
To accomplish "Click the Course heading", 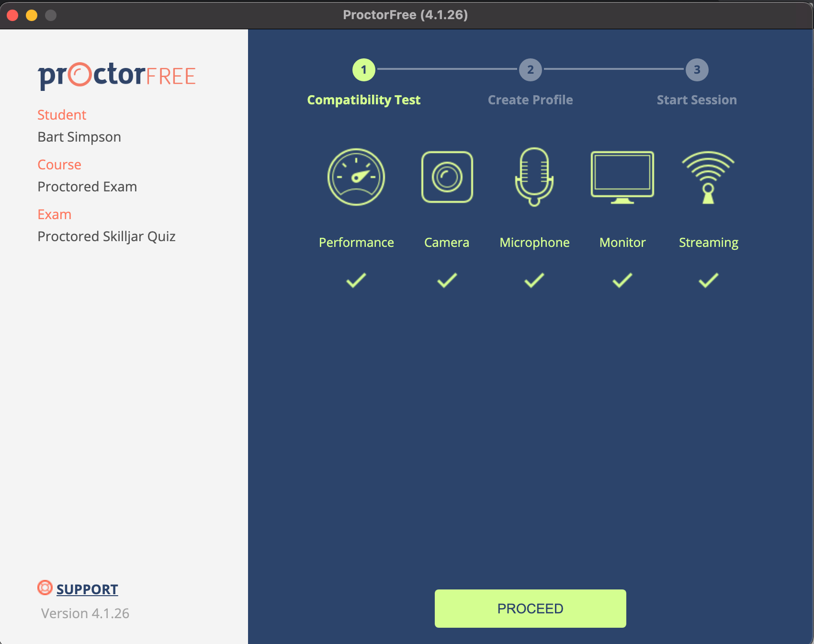I will pos(59,165).
